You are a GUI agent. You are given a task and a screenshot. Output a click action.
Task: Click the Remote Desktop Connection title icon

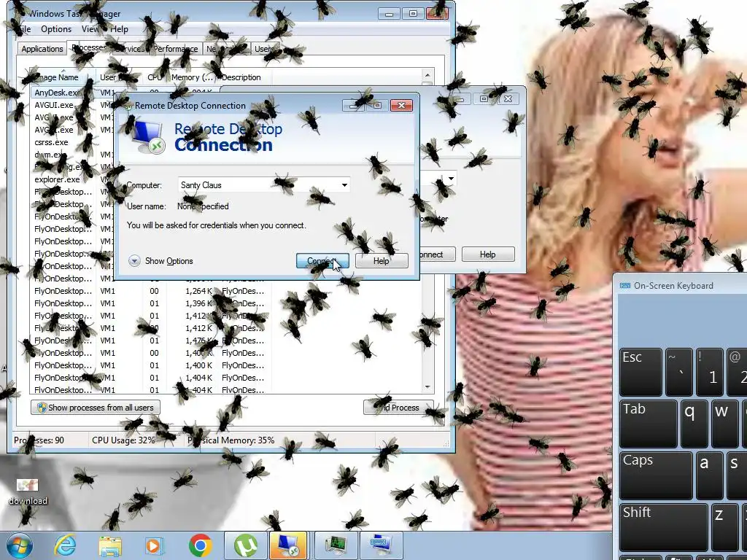tap(128, 106)
